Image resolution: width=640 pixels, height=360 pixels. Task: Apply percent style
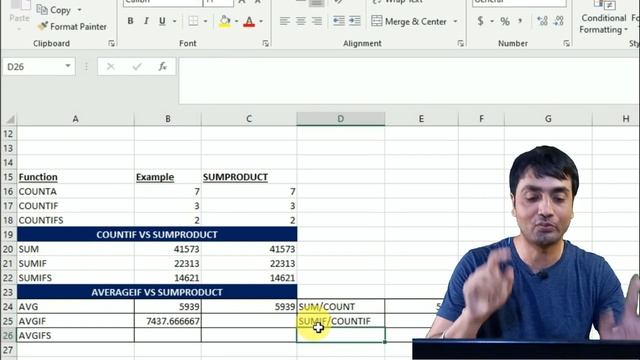(x=505, y=21)
